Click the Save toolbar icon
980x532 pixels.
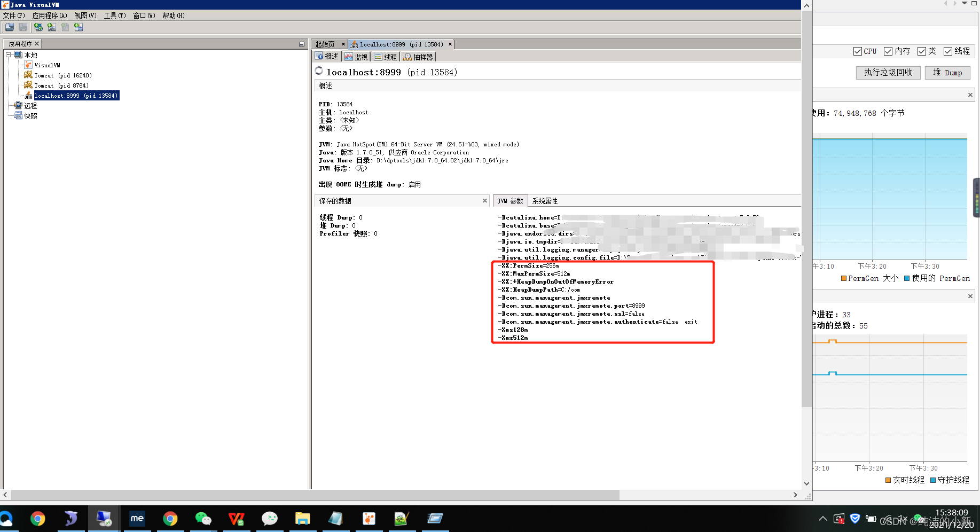[x=23, y=27]
